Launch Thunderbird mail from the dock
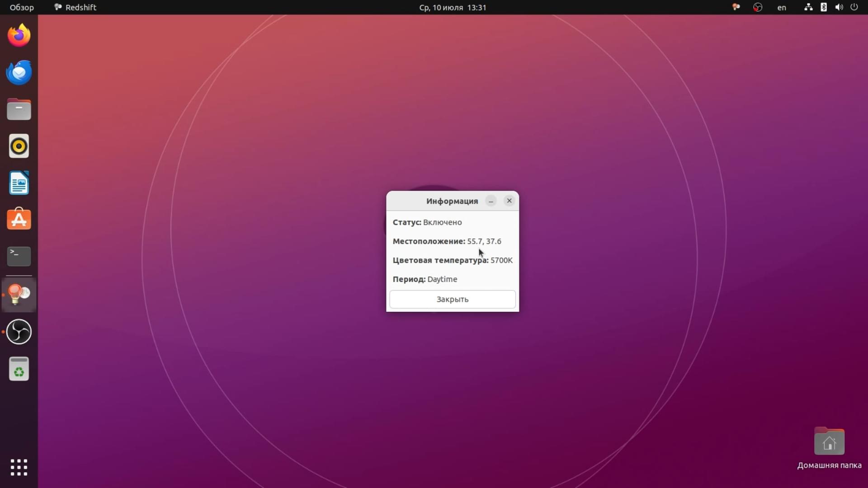This screenshot has width=868, height=488. 19,72
